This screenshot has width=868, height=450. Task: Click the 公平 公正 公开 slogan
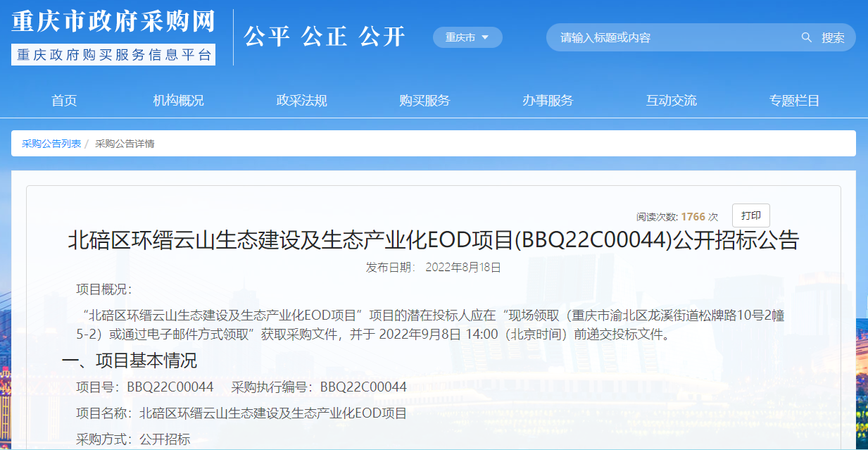click(325, 37)
